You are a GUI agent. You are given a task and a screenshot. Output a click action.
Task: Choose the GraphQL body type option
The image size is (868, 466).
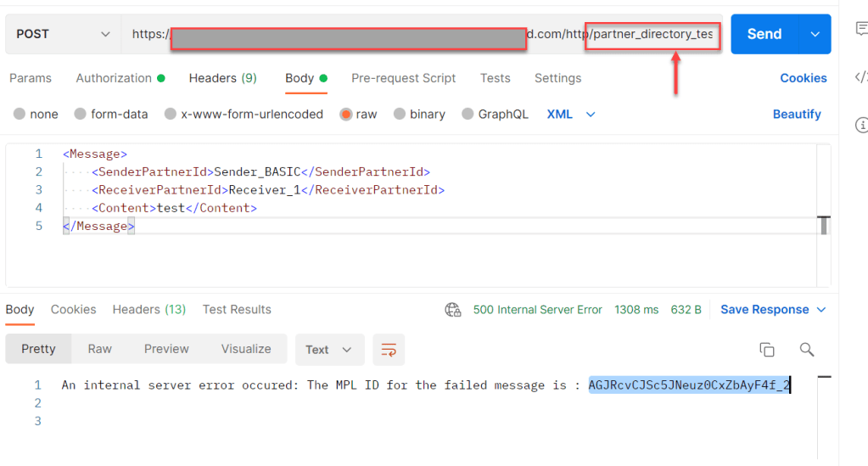468,115
